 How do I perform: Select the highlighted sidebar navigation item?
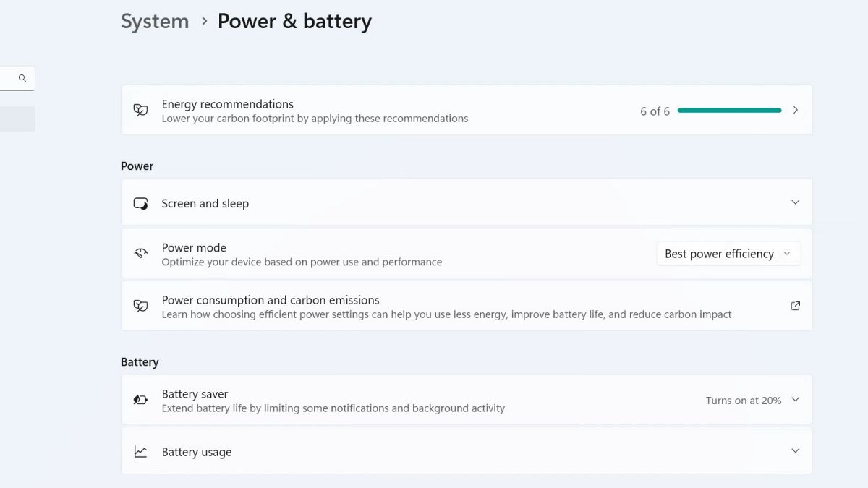[16, 119]
